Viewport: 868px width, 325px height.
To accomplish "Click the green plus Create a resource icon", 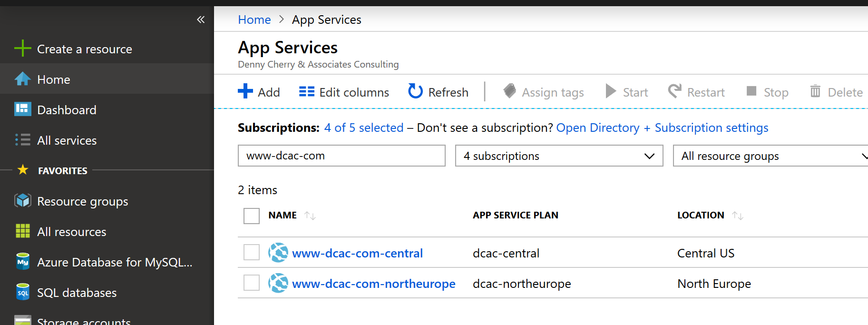I will pos(22,49).
